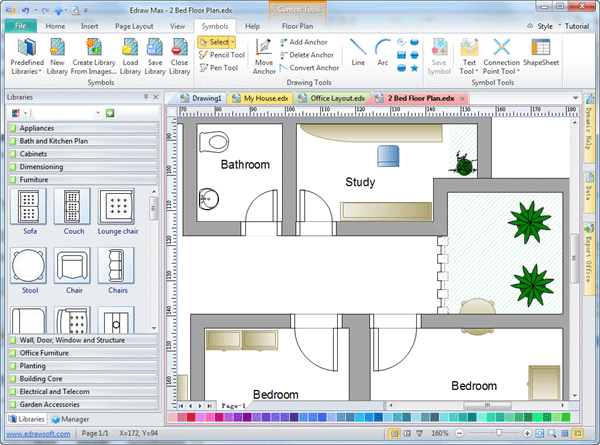Click the Save Symbol icon
Image resolution: width=600 pixels, height=445 pixels.
439,56
